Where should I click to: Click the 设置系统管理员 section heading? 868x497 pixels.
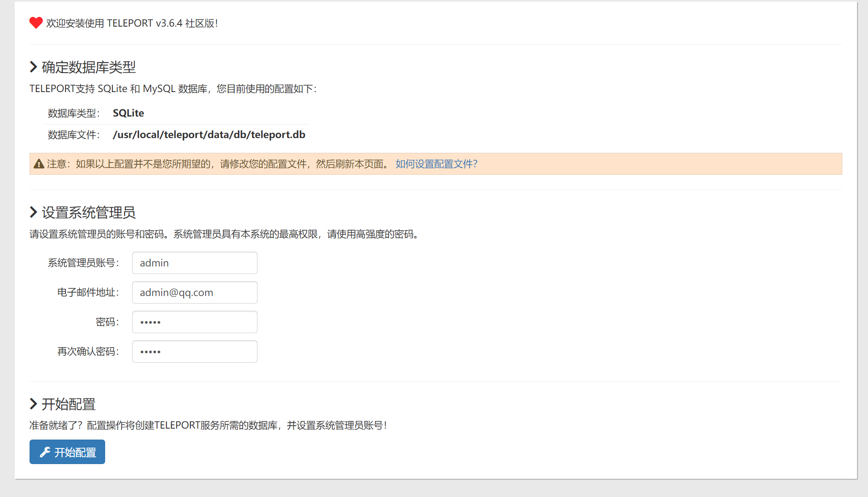pos(89,212)
